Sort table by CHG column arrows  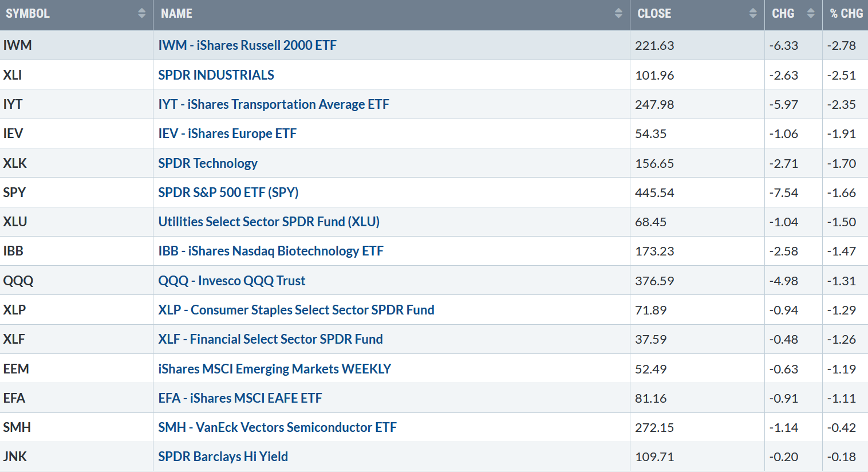[x=811, y=13]
